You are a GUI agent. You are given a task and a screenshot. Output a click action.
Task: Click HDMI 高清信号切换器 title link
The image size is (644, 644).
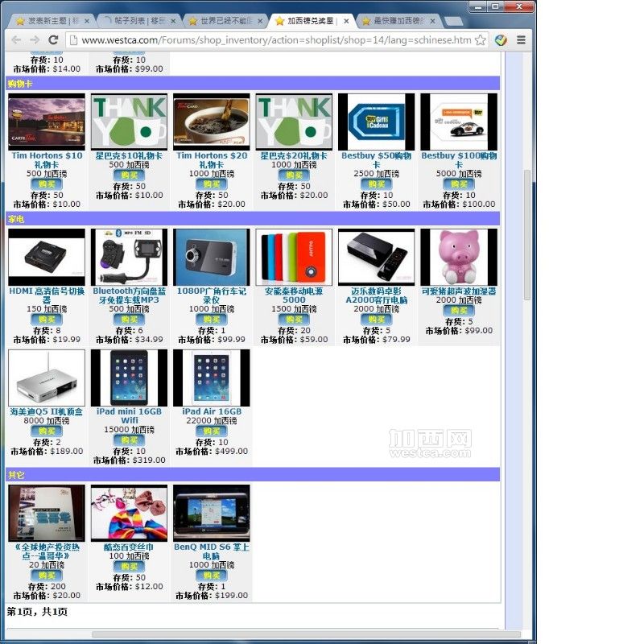click(x=47, y=295)
